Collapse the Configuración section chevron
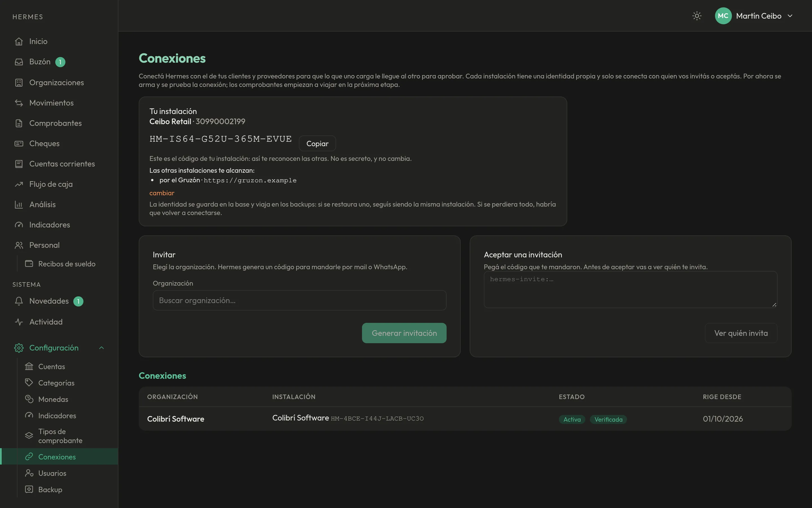Screen dimensions: 812x508 (x=102, y=348)
